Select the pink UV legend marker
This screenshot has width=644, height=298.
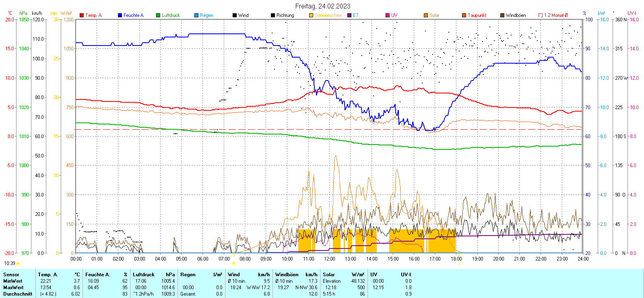coord(388,15)
